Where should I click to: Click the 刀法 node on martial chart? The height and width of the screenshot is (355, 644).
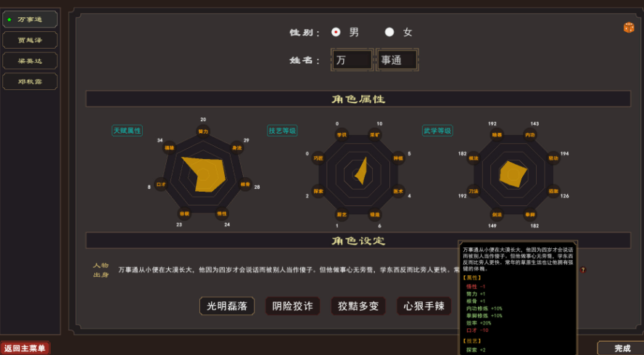coord(474,191)
